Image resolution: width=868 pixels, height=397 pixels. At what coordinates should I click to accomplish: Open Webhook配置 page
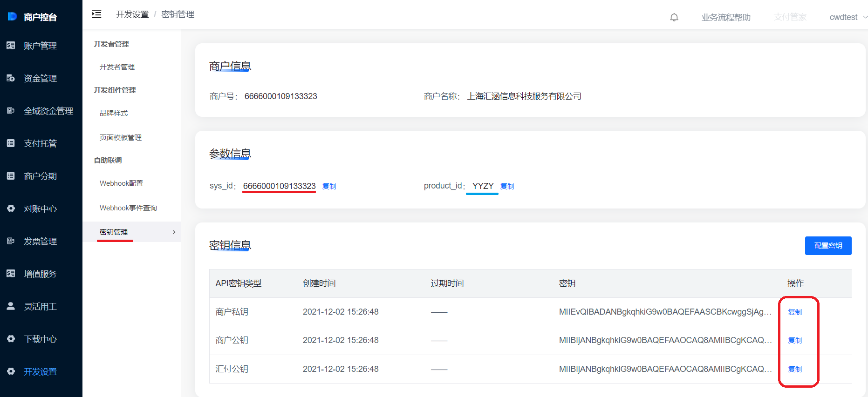click(122, 183)
